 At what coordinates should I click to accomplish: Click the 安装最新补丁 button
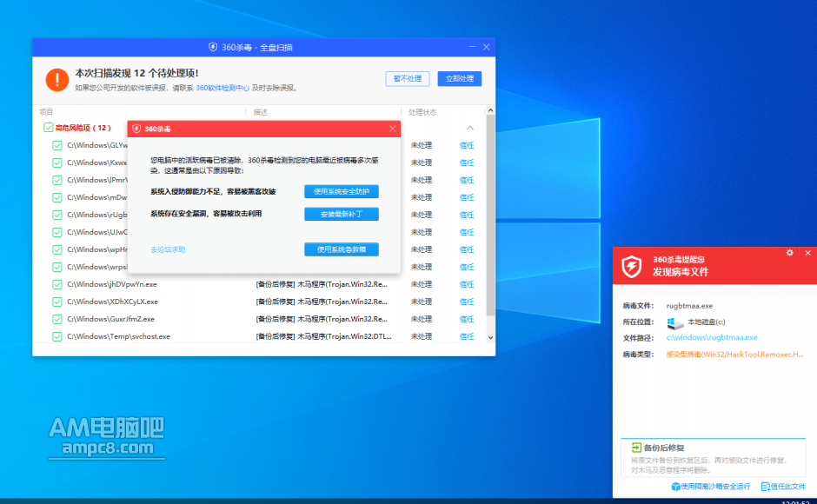tap(342, 214)
